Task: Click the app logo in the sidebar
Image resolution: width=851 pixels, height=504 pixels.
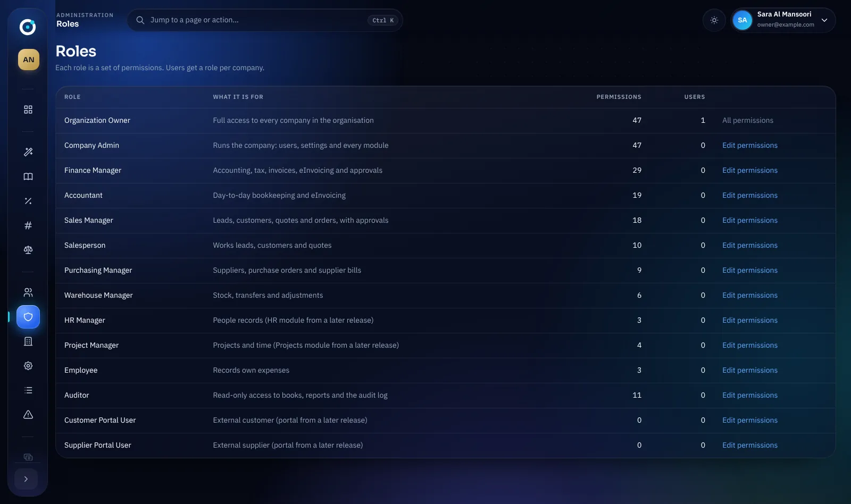Action: 28,27
